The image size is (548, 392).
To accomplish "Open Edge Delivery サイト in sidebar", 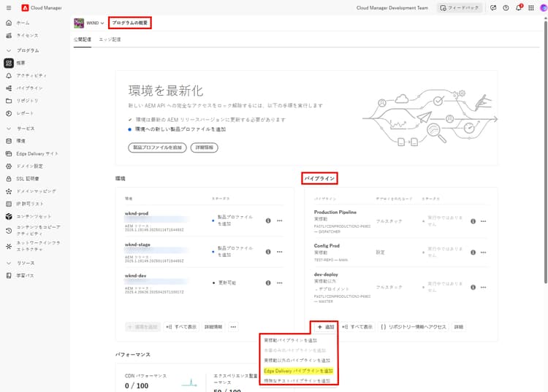I will [37, 153].
